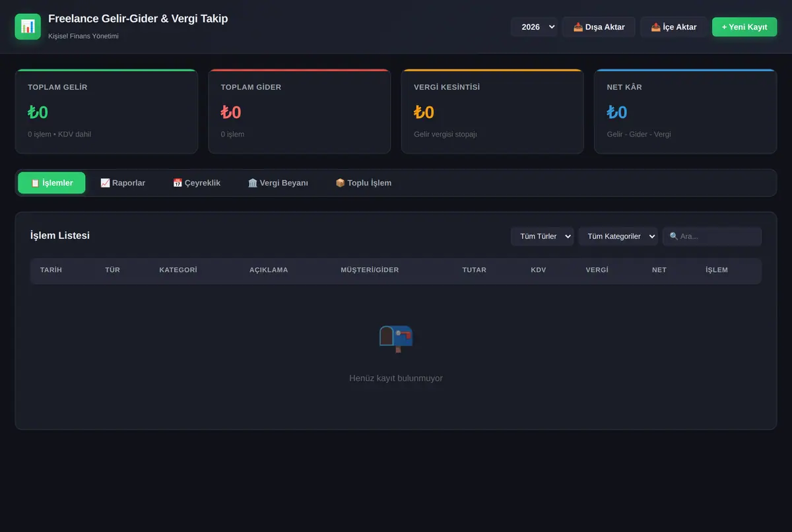
Task: Click the KDV column header
Action: pos(539,270)
